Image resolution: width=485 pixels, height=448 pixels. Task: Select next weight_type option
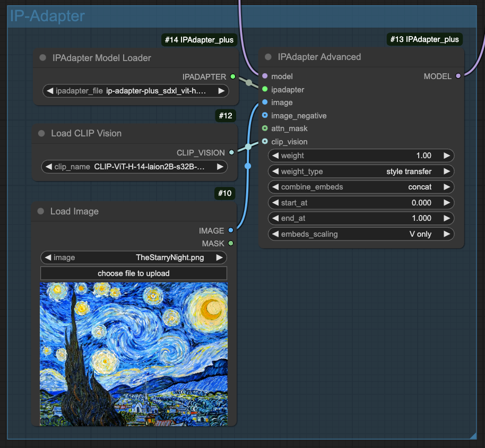(x=447, y=171)
